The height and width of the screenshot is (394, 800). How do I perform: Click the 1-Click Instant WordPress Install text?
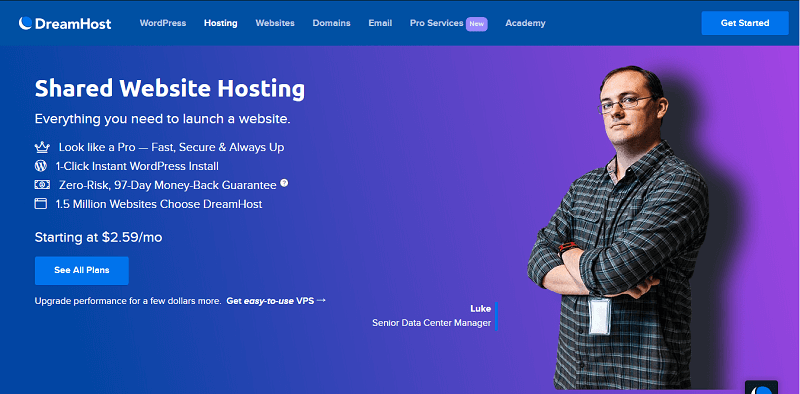pyautogui.click(x=137, y=166)
